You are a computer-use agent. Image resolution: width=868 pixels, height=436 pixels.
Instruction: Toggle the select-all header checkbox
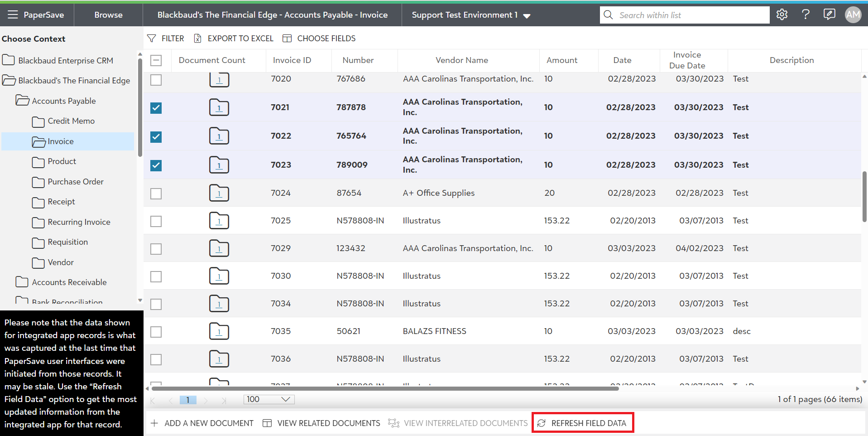pos(156,60)
